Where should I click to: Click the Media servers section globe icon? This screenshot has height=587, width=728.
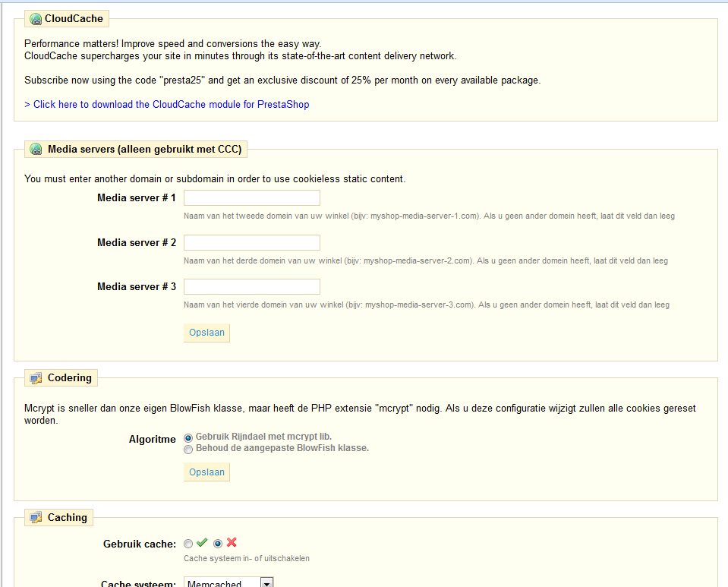36,149
